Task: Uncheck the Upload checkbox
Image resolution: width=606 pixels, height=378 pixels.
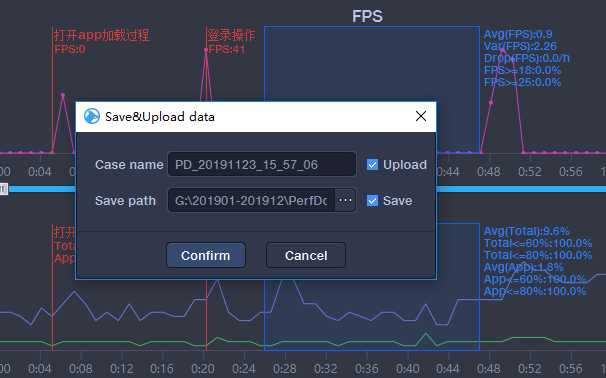Action: 372,165
